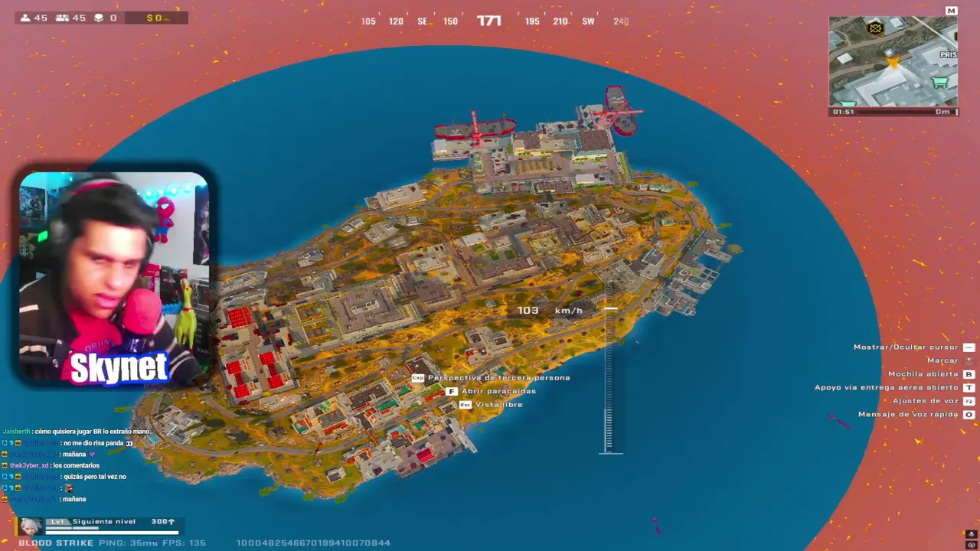980x551 pixels.
Task: Click the players alive counter icon
Action: (x=25, y=18)
